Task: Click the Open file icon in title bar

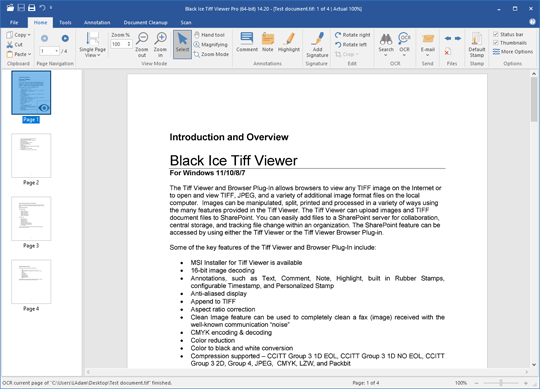Action: coord(10,8)
